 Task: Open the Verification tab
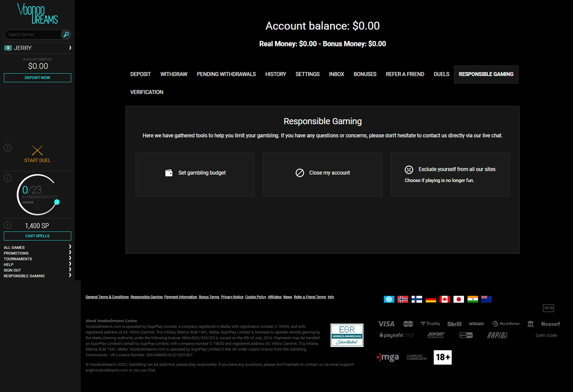pos(147,92)
